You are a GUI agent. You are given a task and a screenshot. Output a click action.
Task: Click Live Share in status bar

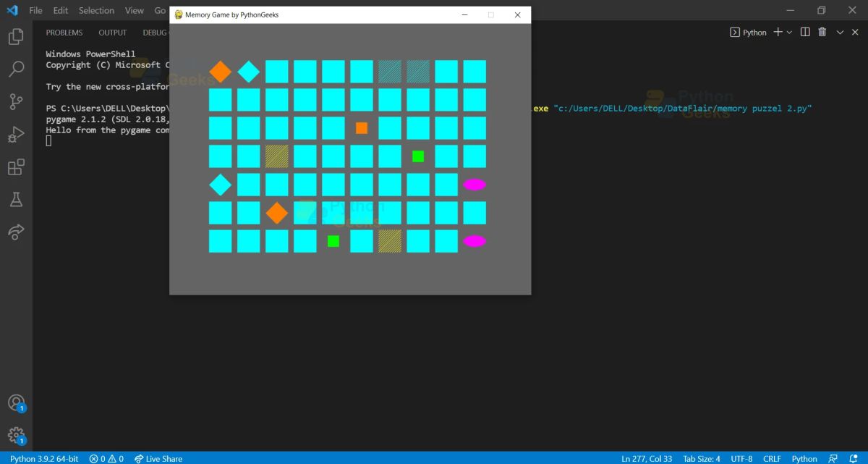[x=158, y=458]
